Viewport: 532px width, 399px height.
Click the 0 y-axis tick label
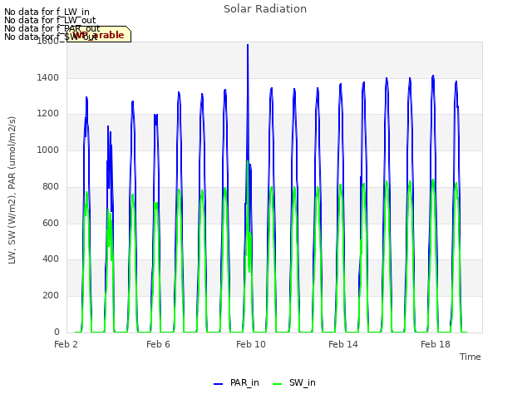(57, 332)
